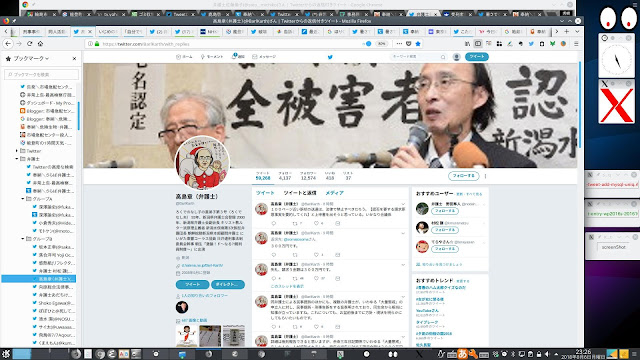Screen dimensions: 640x360
Task: Open the second tweet's dropdown chevron
Action: coord(403,233)
